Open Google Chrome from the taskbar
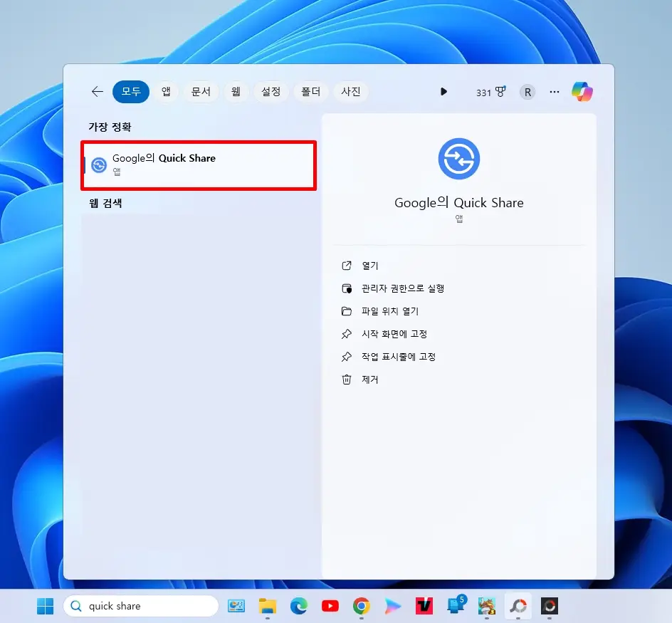Viewport: 672px width, 623px height. (361, 606)
